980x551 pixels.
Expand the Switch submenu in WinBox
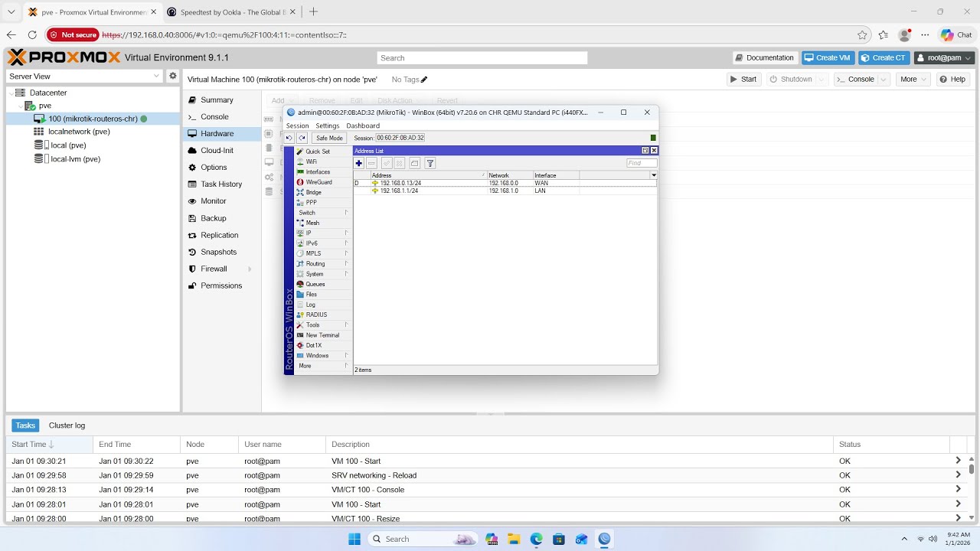pos(323,213)
